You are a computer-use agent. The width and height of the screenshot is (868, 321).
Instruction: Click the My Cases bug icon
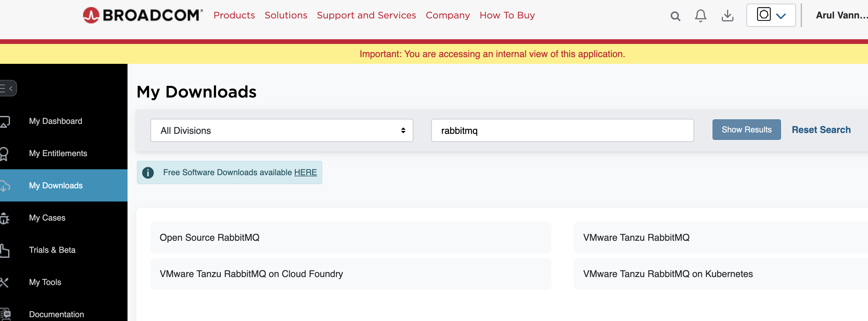(x=4, y=218)
